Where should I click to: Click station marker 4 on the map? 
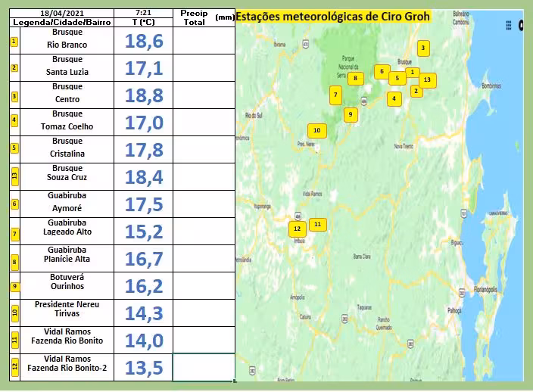point(394,98)
